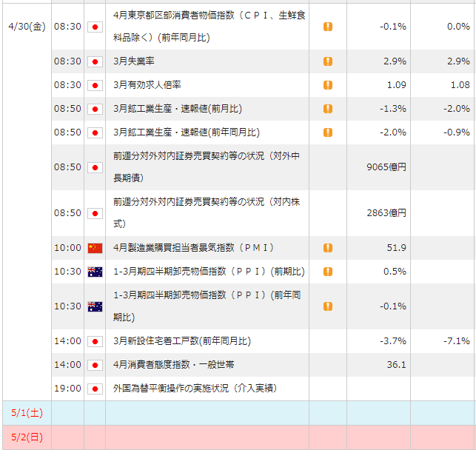Click the Japan flag beside 鉱工業生産 (前年同月比)
The image size is (476, 450).
coord(95,133)
